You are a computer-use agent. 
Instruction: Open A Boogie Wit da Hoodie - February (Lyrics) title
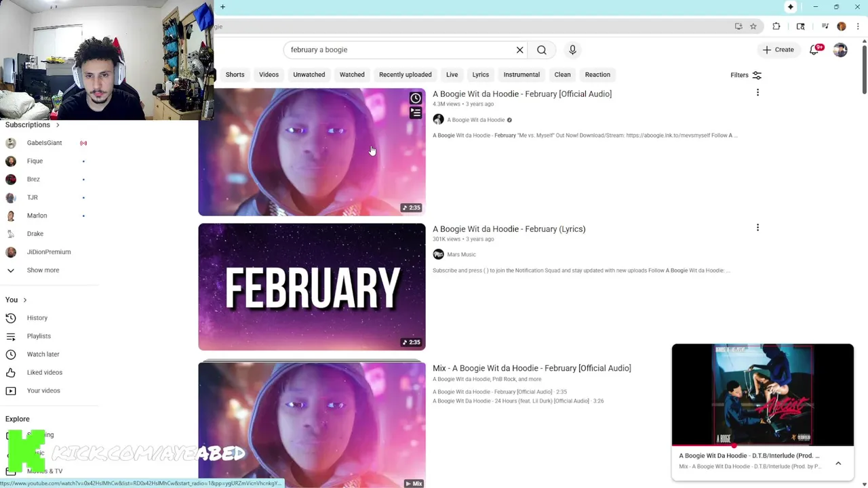click(x=509, y=228)
